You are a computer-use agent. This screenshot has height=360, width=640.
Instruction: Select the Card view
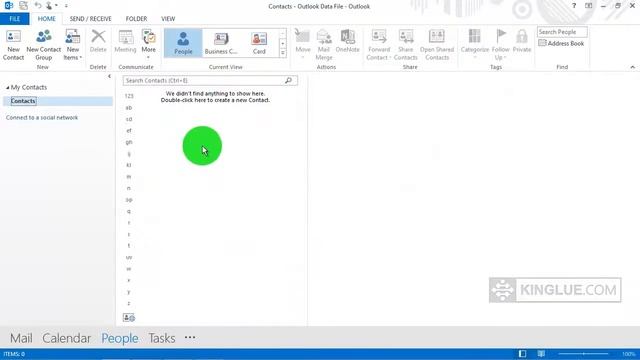259,43
